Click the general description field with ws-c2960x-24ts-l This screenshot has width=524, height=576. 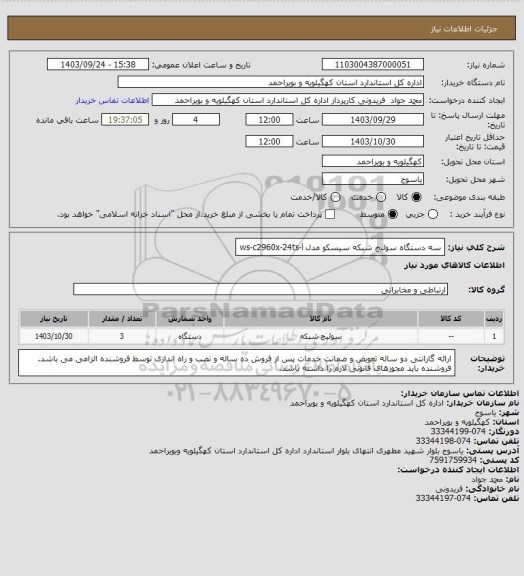click(x=340, y=247)
